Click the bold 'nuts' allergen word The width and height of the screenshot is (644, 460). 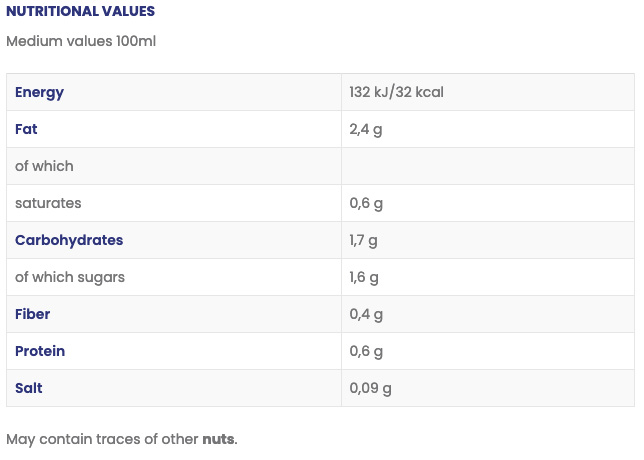coord(219,439)
